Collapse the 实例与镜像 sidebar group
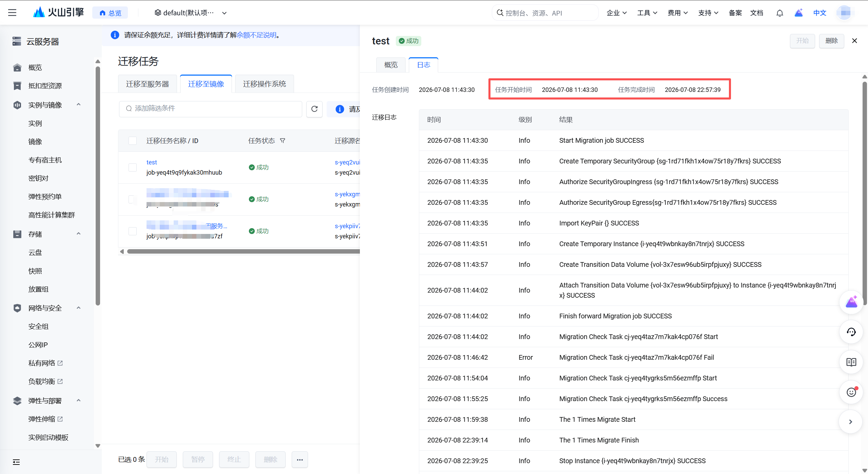868x474 pixels. (x=79, y=104)
